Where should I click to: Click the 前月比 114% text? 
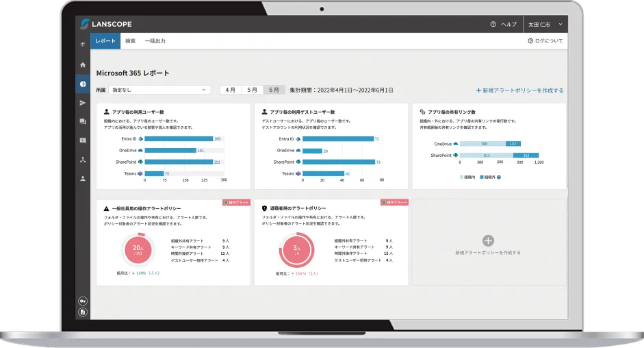[x=138, y=273]
